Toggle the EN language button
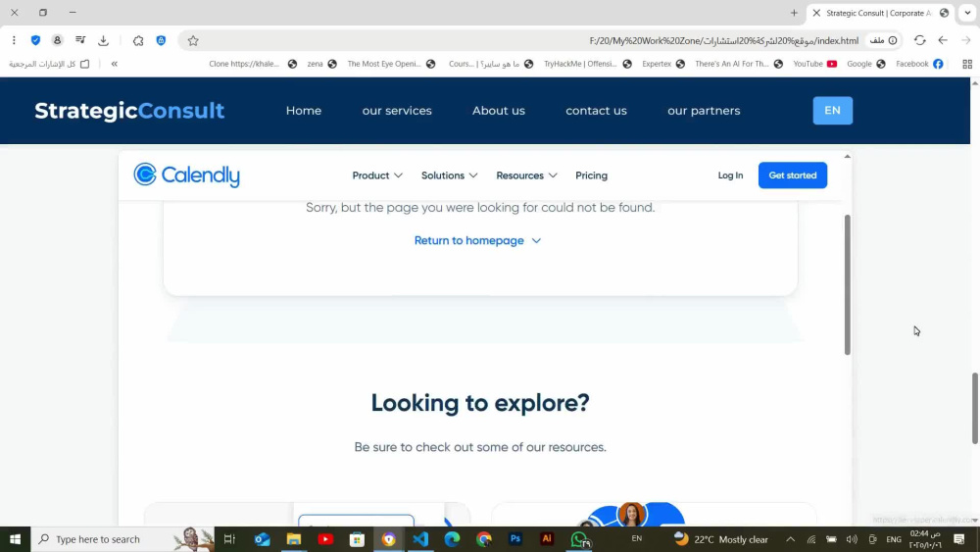Screen dimensions: 980x552 (x=832, y=111)
